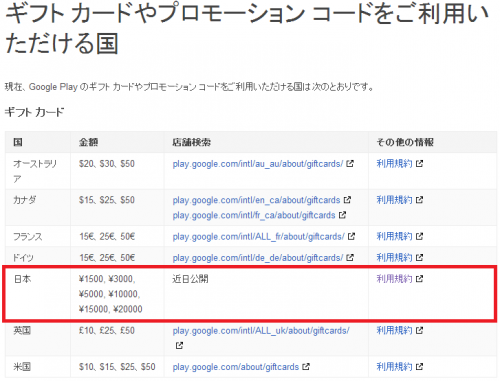Open 利用規約 link in 米国 row
The height and width of the screenshot is (381, 500).
(394, 367)
